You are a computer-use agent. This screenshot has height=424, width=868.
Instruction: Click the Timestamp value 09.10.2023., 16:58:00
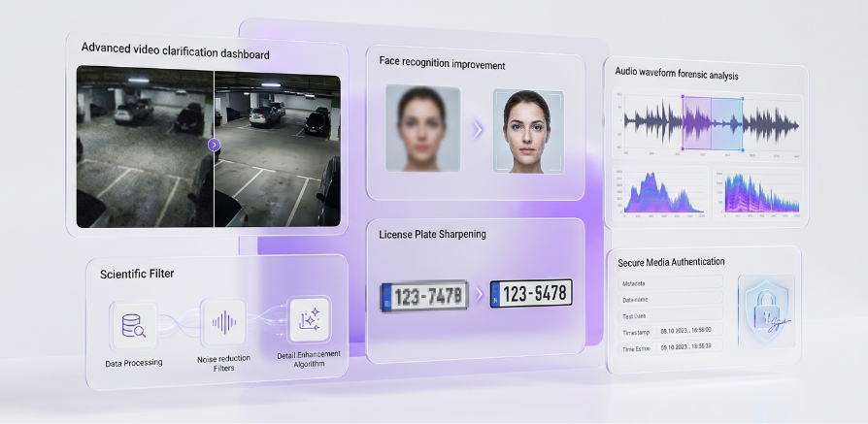[685, 331]
